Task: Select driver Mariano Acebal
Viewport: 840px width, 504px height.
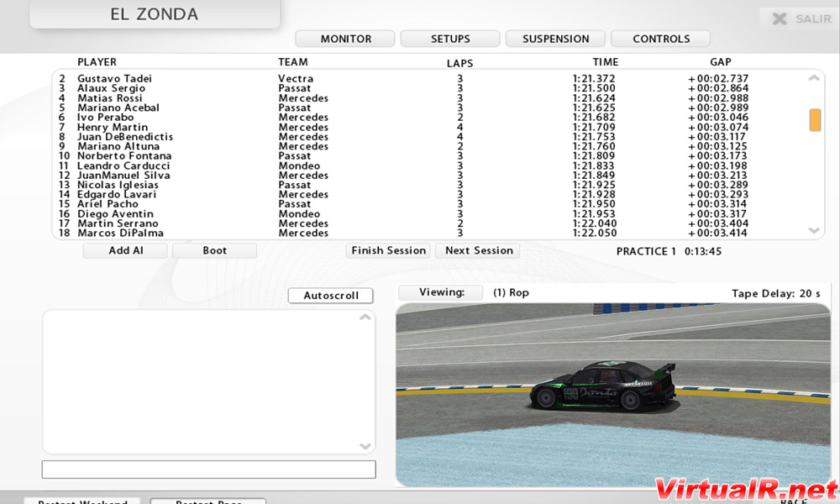Action: (118, 108)
